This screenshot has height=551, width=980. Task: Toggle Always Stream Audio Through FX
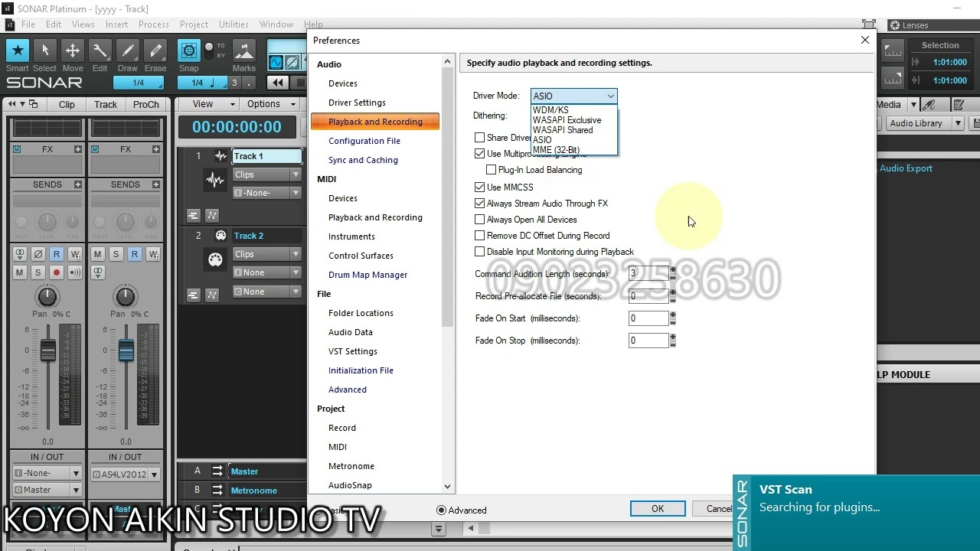click(x=479, y=204)
